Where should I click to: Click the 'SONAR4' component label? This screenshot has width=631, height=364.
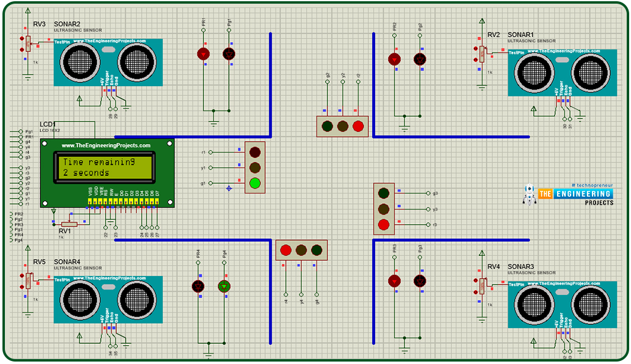pyautogui.click(x=67, y=262)
